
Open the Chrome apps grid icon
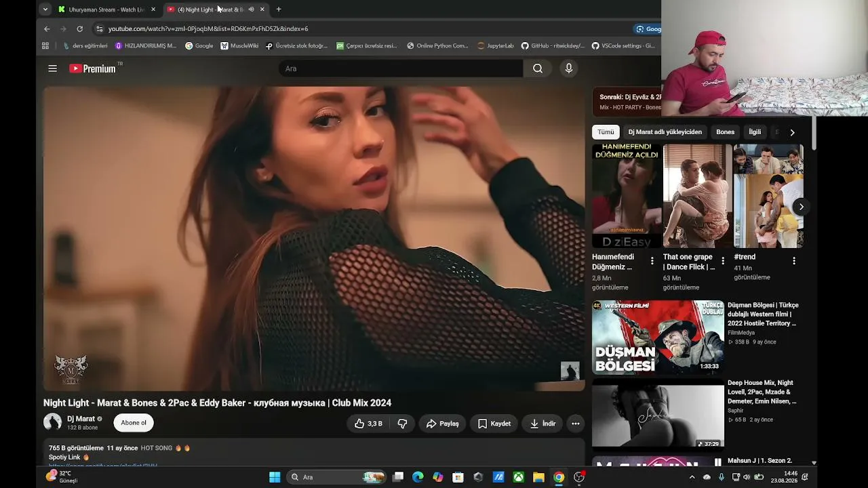[45, 46]
